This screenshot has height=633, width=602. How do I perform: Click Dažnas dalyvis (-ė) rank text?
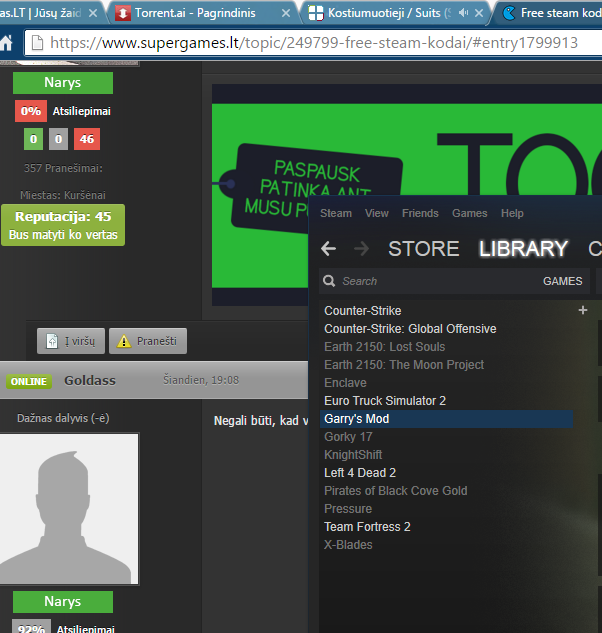63,418
